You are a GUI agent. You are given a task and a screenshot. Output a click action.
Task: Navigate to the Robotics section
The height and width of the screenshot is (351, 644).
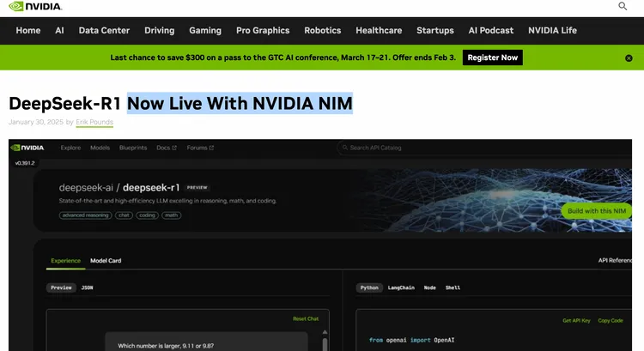click(x=323, y=31)
